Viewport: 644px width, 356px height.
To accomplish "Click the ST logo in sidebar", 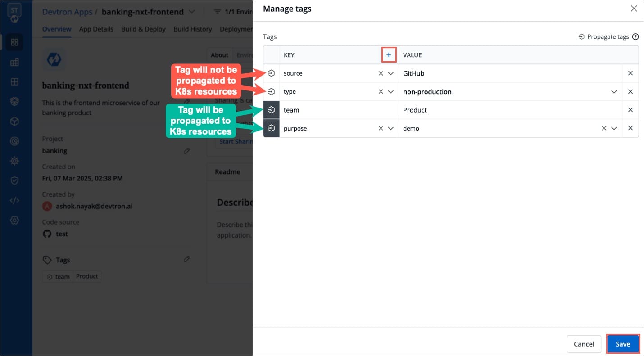I will (x=14, y=13).
